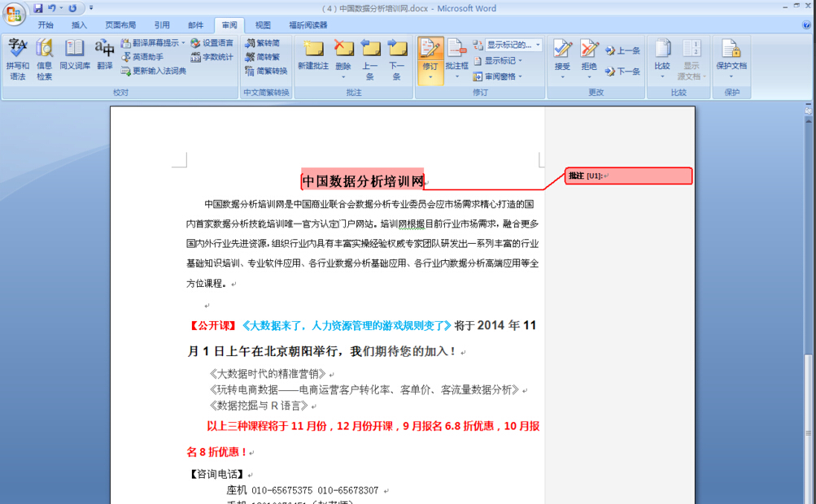Customize the quick access toolbar dropdown
Image resolution: width=816 pixels, height=504 pixels.
[91, 8]
